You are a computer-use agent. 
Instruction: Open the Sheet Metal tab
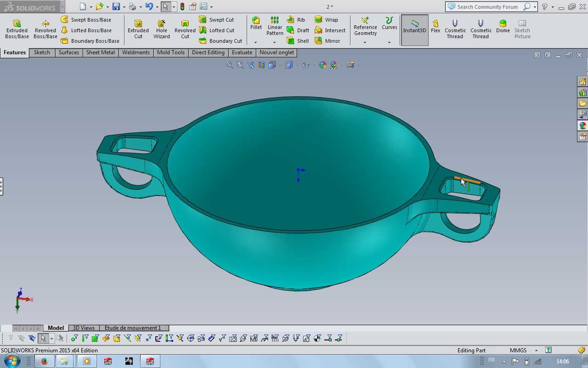coord(101,52)
